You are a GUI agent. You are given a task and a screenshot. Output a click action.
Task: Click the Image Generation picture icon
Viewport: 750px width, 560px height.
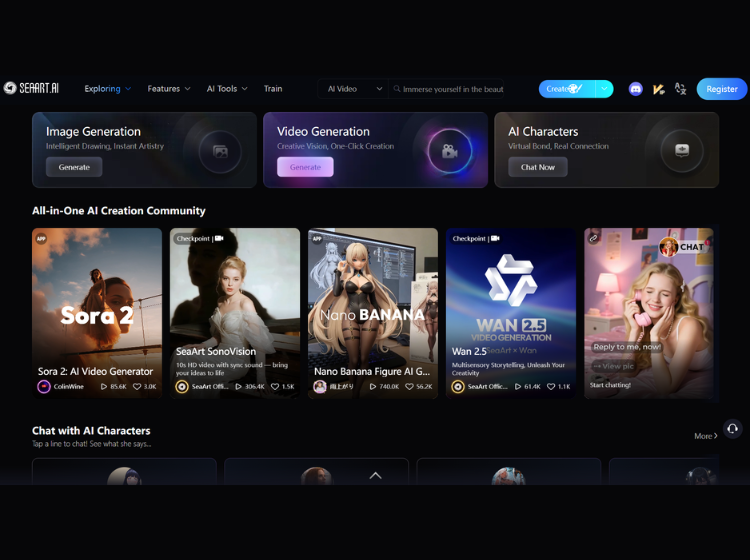coord(219,151)
